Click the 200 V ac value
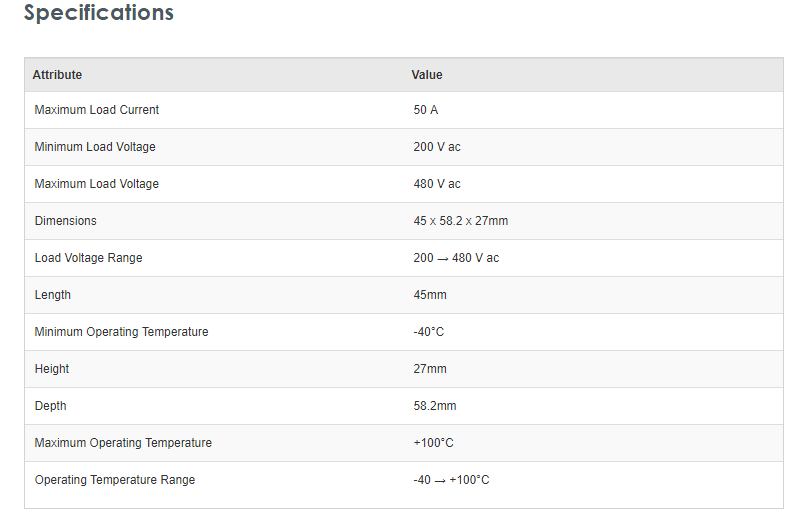This screenshot has height=528, width=791. click(436, 147)
